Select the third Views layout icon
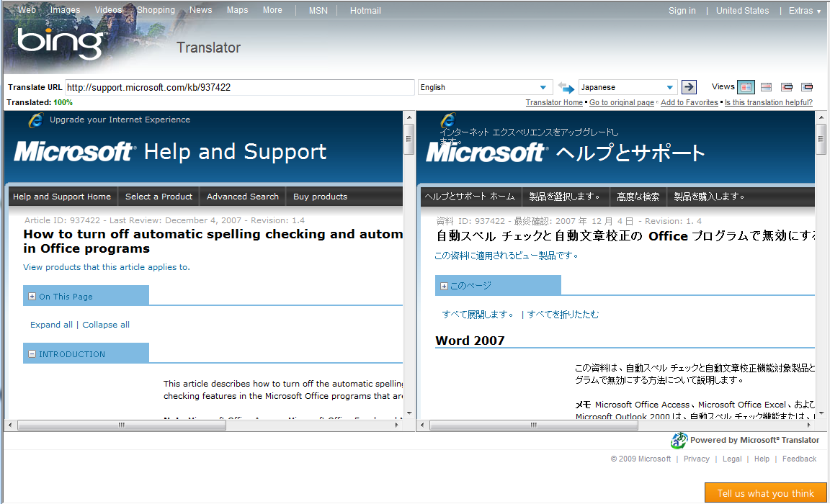 (x=787, y=87)
